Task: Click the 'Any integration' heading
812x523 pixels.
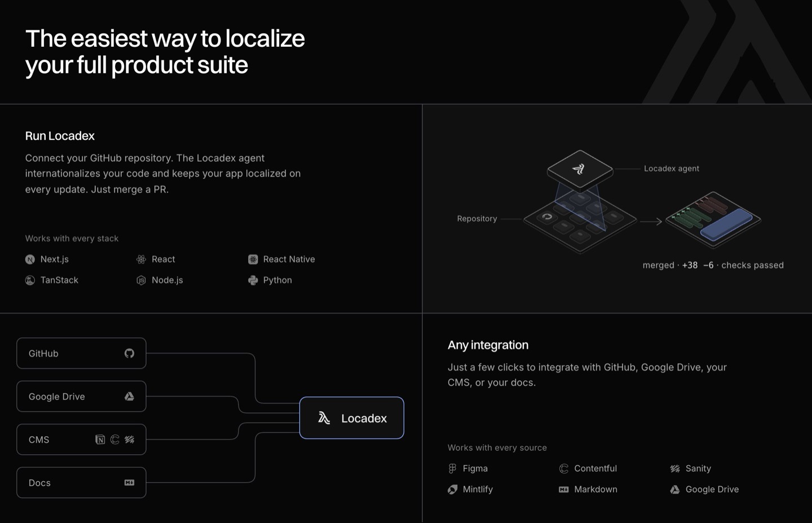Action: pos(488,345)
